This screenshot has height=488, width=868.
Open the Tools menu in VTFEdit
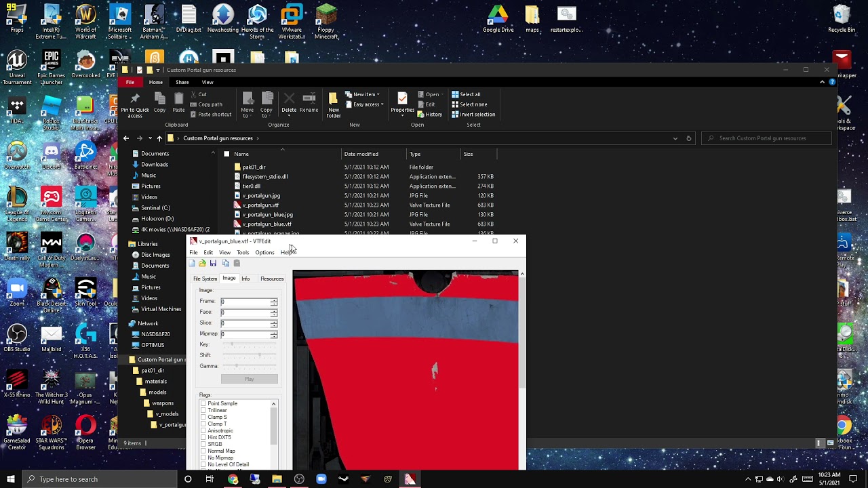243,252
